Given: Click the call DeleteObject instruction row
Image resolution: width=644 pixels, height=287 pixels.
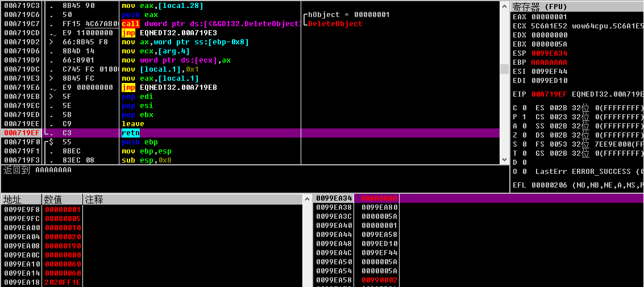Looking at the screenshot, I should pyautogui.click(x=250, y=24).
